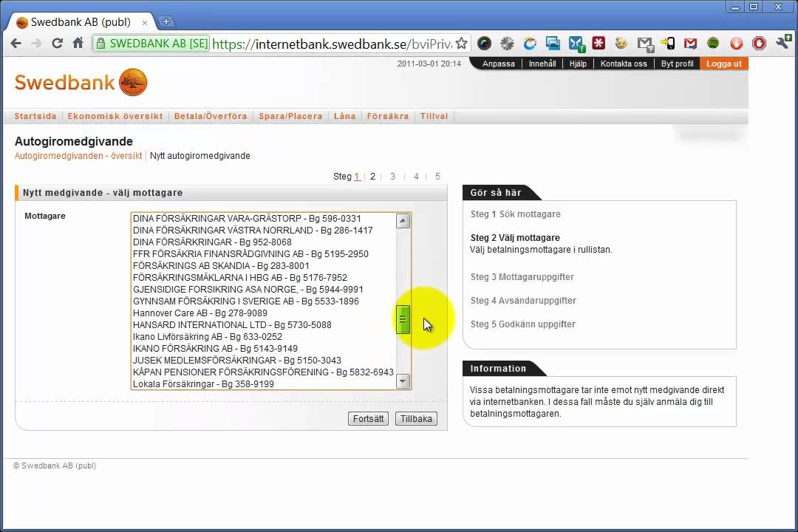Click the Fortsätt button
Screen dimensions: 798x532
(x=368, y=418)
